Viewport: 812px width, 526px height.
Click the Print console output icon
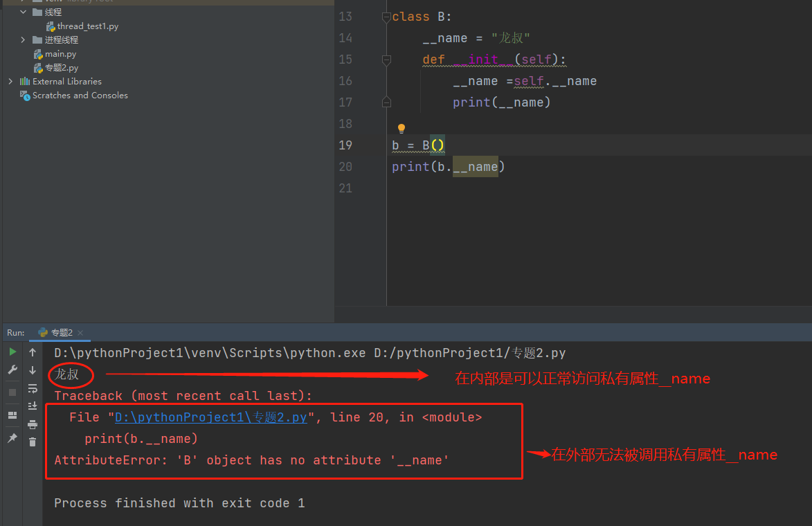click(x=33, y=424)
